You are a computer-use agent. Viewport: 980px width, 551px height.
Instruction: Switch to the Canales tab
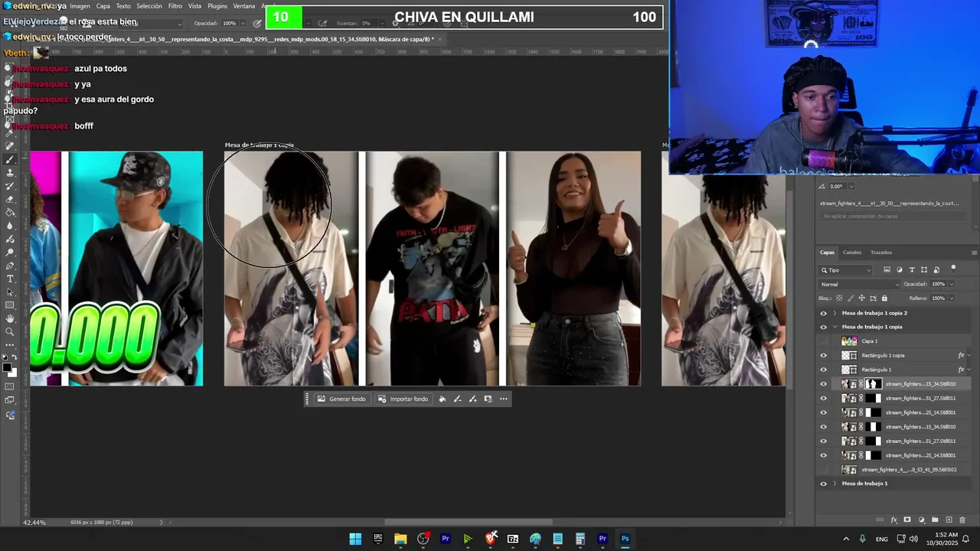coord(852,253)
